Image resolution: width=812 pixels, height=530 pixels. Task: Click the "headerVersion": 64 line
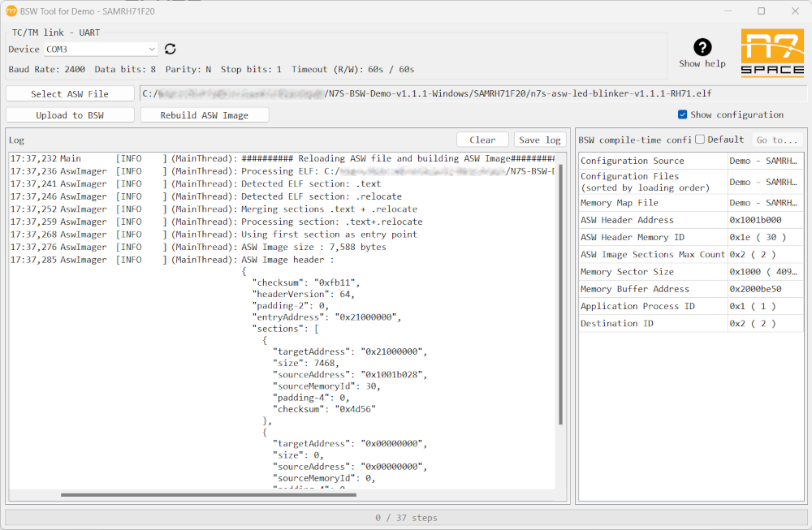click(x=304, y=294)
